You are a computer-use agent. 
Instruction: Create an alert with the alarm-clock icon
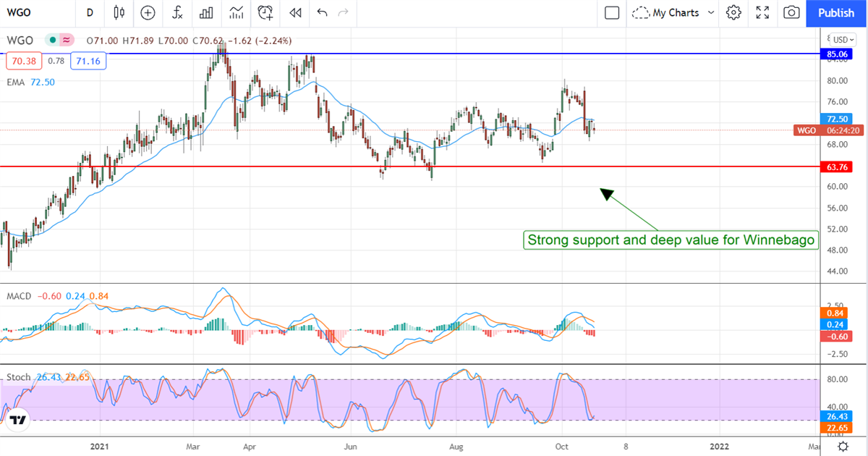click(265, 12)
